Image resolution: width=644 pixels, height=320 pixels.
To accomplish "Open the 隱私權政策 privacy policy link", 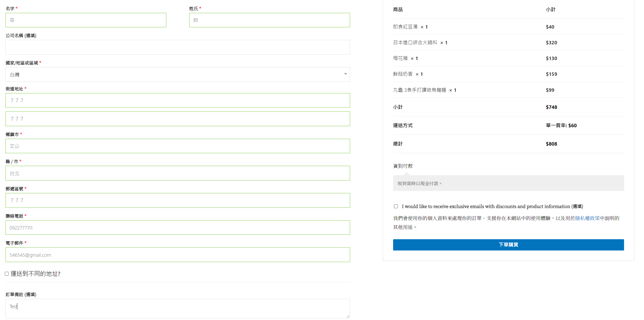I will (x=587, y=218).
